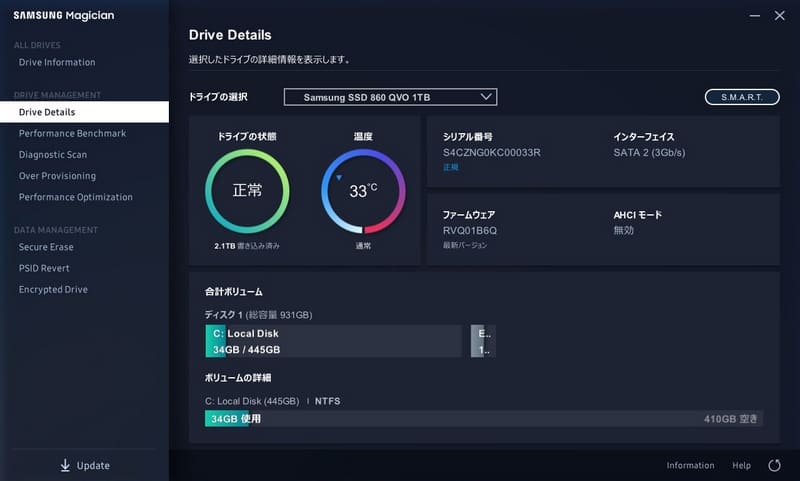Click the Samsung Magician logo
800x481 pixels.
[64, 15]
